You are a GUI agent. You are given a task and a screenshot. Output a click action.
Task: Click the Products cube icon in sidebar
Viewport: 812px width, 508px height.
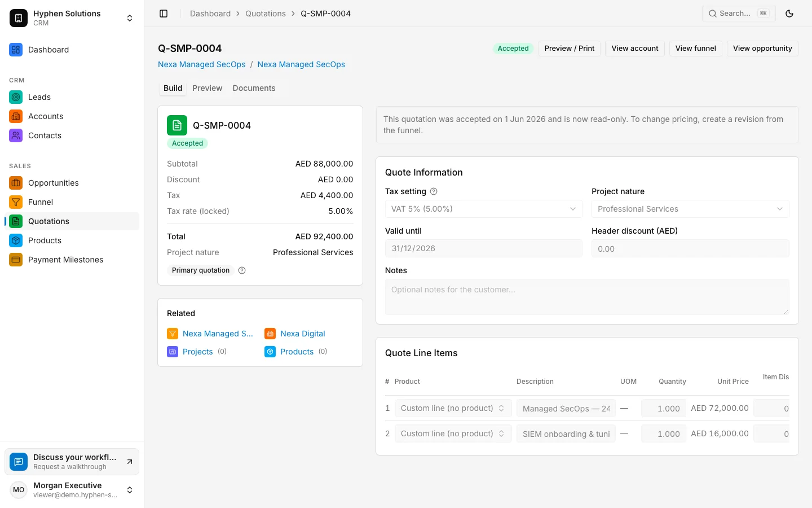click(x=16, y=240)
